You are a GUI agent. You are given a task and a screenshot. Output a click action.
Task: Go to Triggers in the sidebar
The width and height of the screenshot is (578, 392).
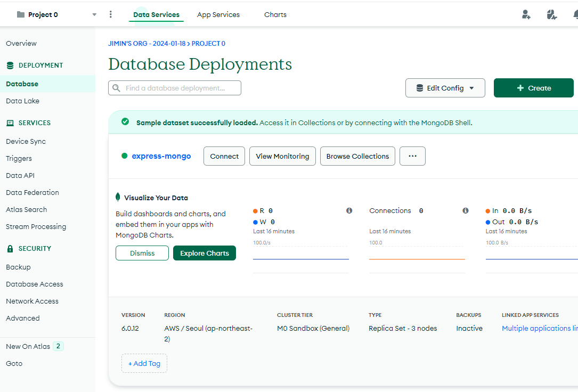[19, 158]
